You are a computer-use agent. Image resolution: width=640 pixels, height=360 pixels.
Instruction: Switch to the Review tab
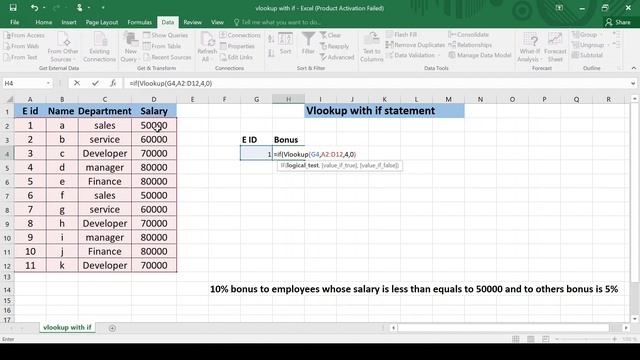(192, 22)
